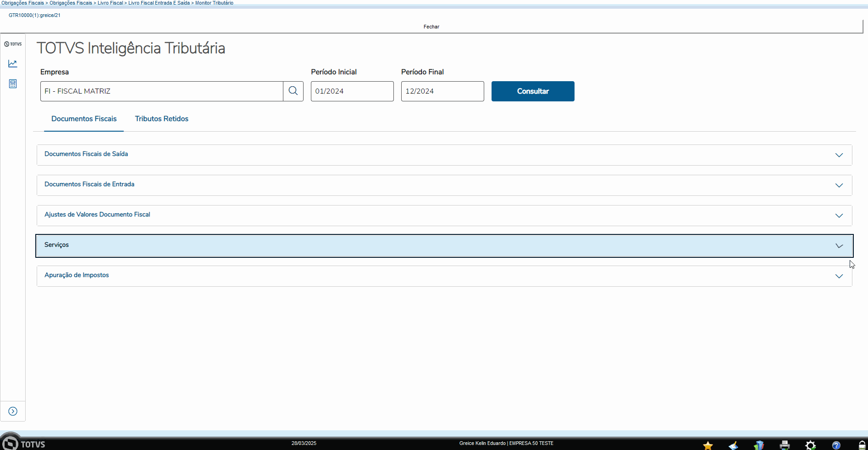Expand the sidebar with the arrow icon
This screenshot has height=450, width=868.
pyautogui.click(x=13, y=411)
